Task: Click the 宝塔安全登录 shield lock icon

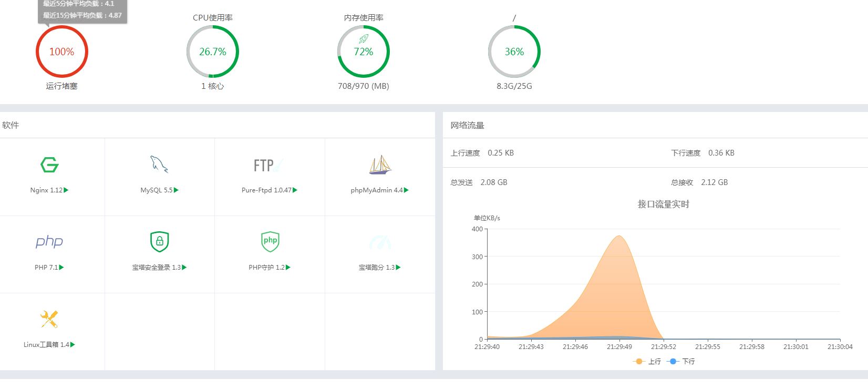Action: coord(159,241)
